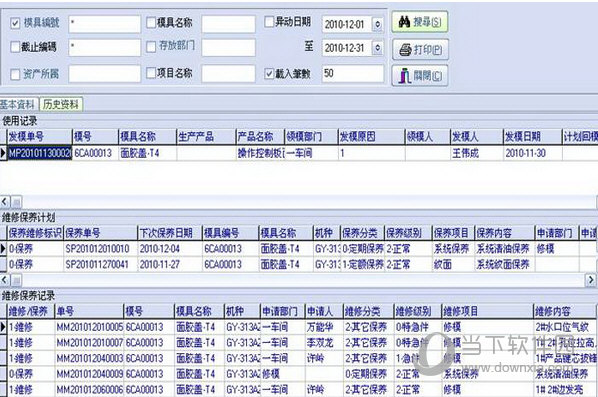Switch to the 基本资料 tab
Viewport: 598px width, 397px height.
point(18,104)
